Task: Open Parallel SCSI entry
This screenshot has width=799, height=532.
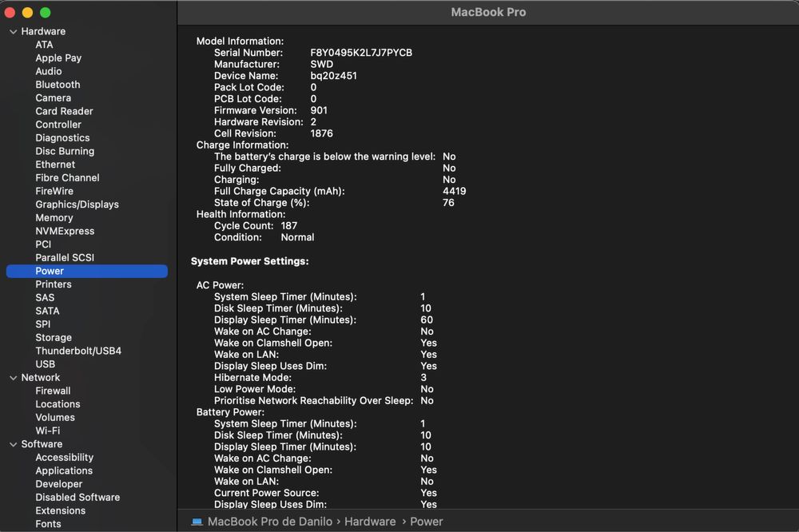Action: [65, 257]
